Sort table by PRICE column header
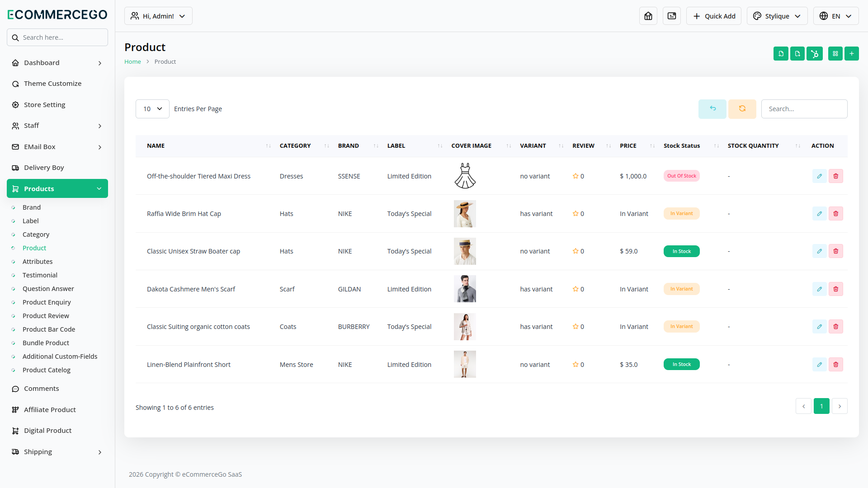 coord(637,146)
